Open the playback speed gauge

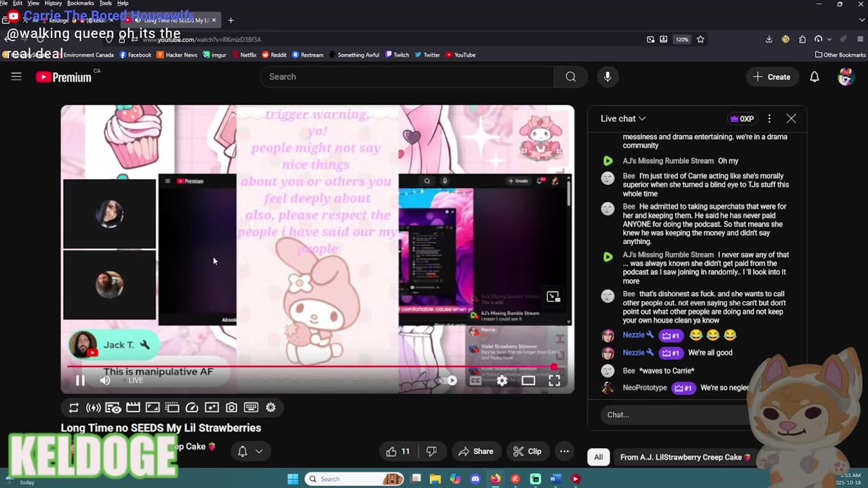point(192,407)
